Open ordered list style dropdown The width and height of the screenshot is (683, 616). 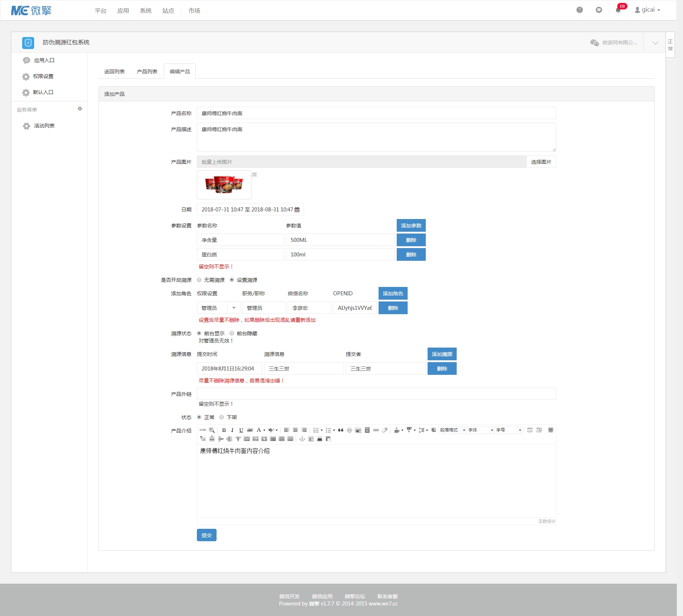pyautogui.click(x=322, y=430)
